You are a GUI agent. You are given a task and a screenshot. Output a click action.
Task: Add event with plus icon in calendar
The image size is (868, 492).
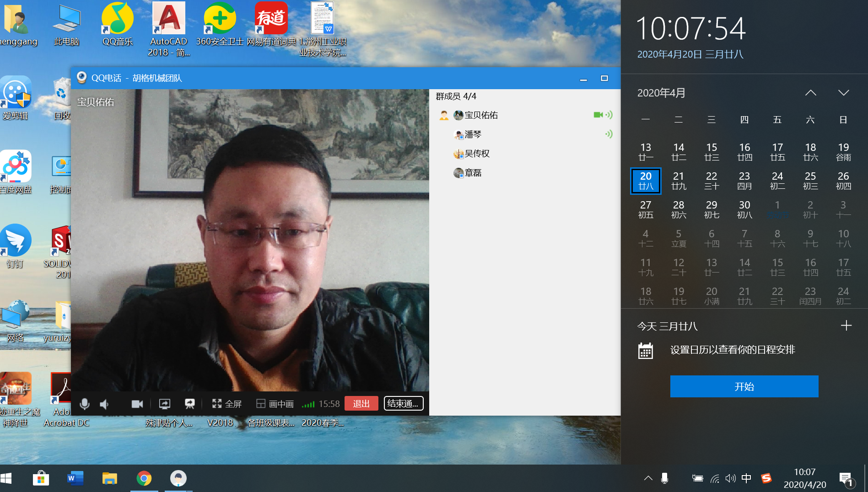pos(846,326)
